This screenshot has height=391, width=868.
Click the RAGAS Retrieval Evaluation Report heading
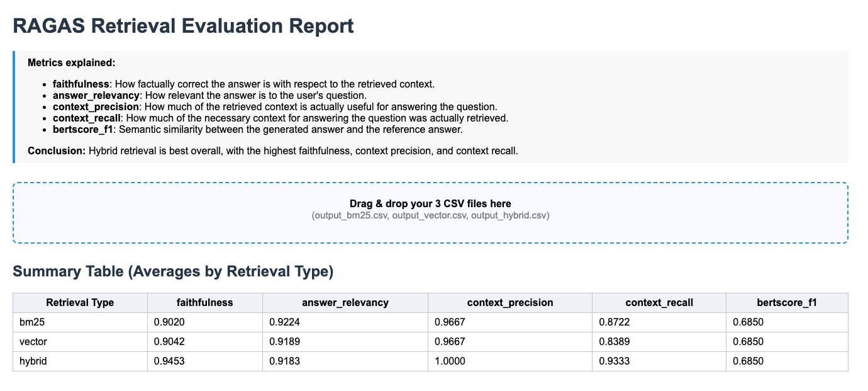pos(184,26)
